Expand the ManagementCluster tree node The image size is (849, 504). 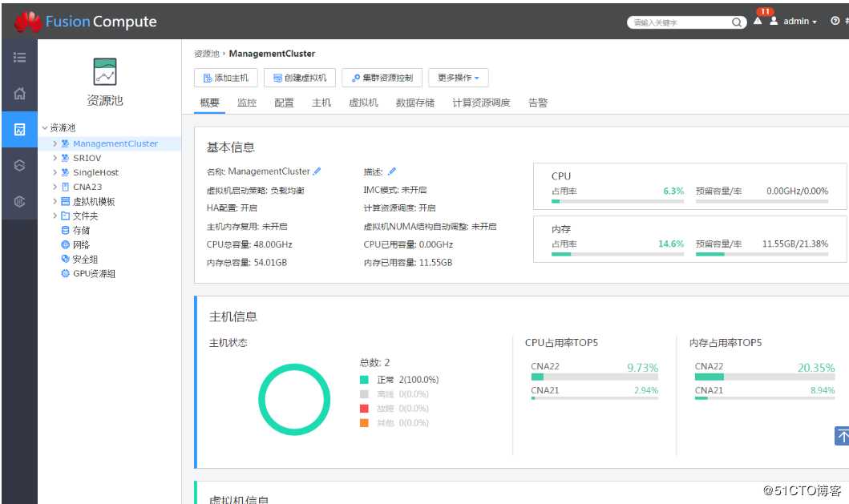coord(55,143)
